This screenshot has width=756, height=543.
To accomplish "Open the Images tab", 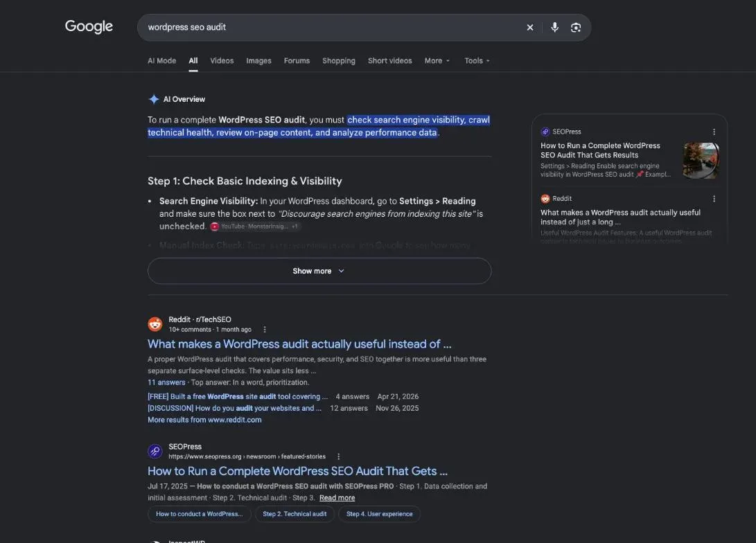I will point(258,61).
